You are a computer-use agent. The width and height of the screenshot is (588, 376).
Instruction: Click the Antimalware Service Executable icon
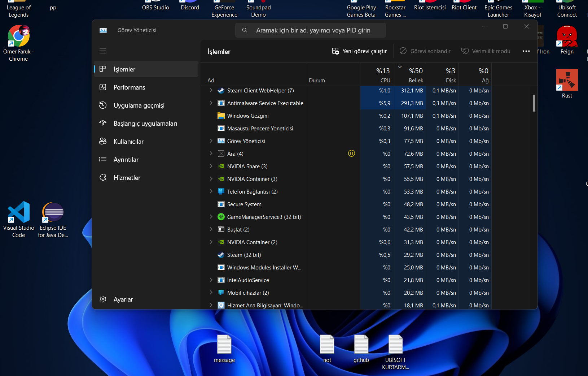click(221, 103)
